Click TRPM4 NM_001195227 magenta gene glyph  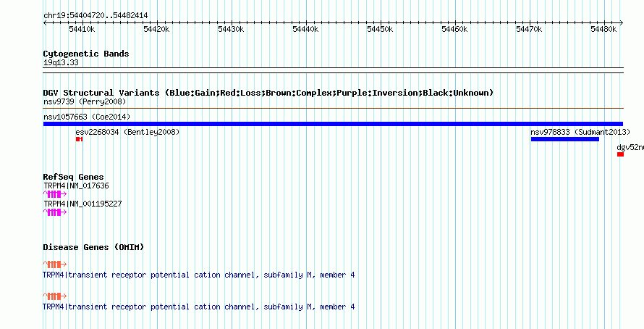pyautogui.click(x=54, y=212)
